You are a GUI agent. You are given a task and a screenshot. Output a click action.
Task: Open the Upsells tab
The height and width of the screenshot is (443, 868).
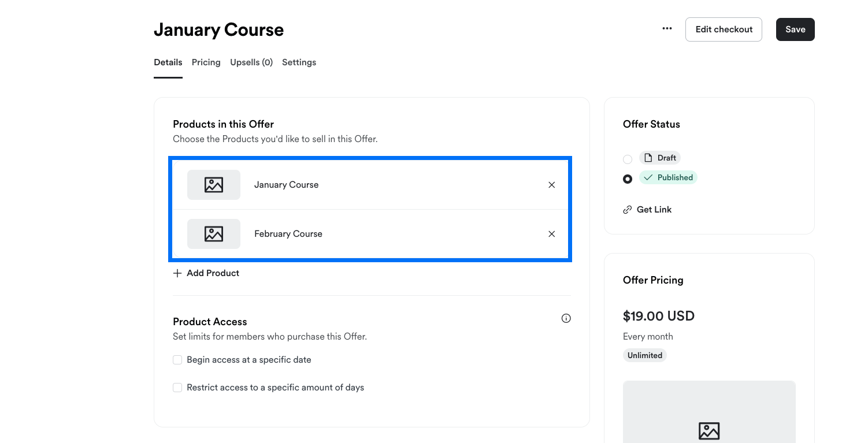251,62
